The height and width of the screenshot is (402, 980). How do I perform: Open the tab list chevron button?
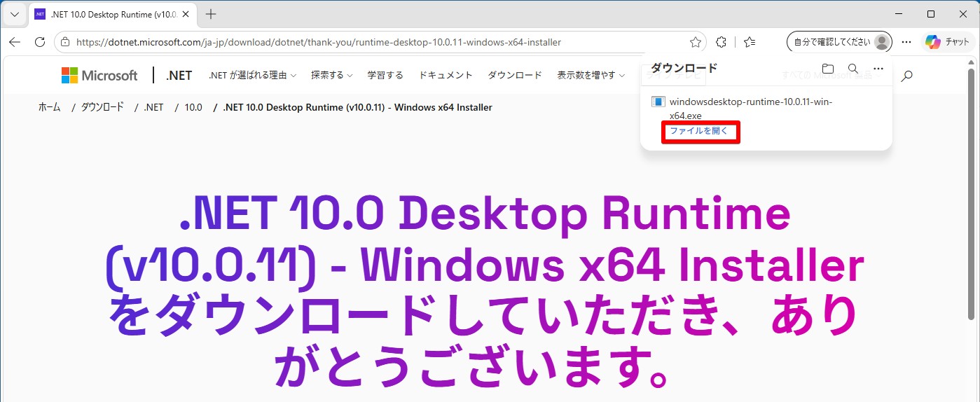14,14
